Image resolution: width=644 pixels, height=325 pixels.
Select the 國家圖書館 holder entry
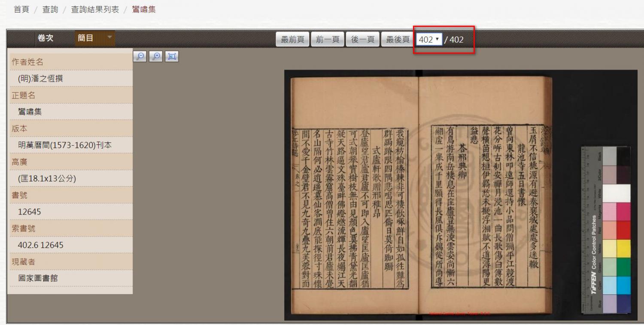(x=38, y=278)
